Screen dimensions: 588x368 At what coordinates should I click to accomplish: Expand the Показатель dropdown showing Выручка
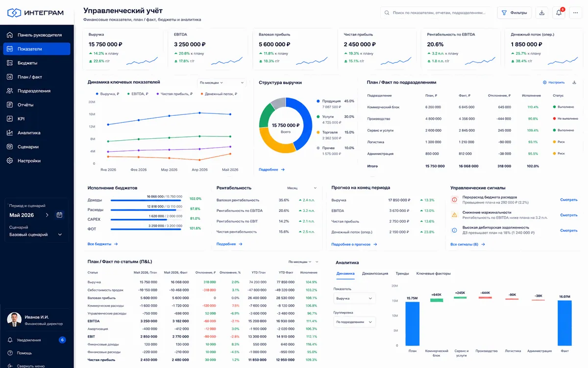click(355, 298)
